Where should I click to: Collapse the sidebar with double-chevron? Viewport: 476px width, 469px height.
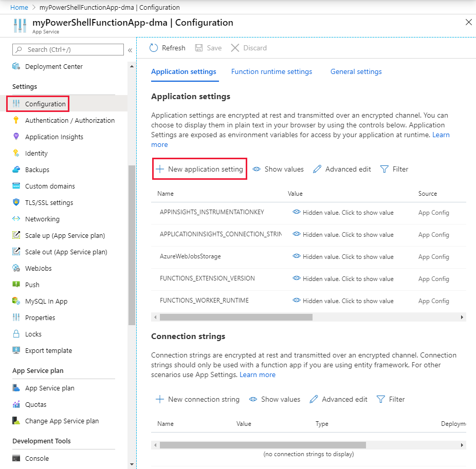pyautogui.click(x=130, y=50)
